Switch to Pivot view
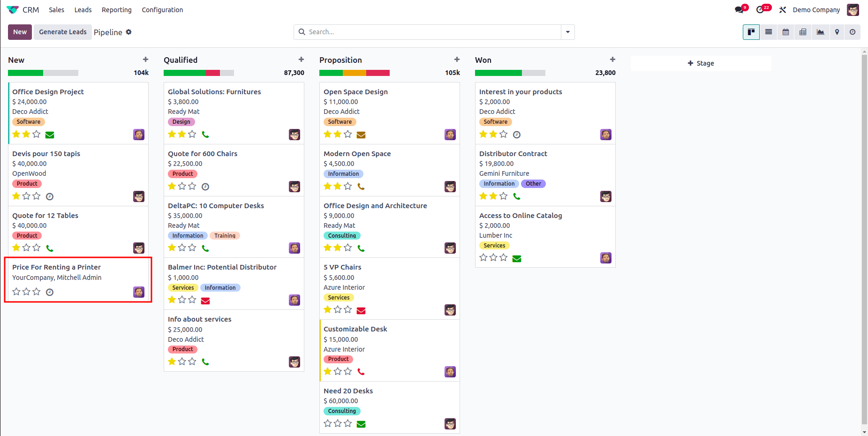 (803, 32)
